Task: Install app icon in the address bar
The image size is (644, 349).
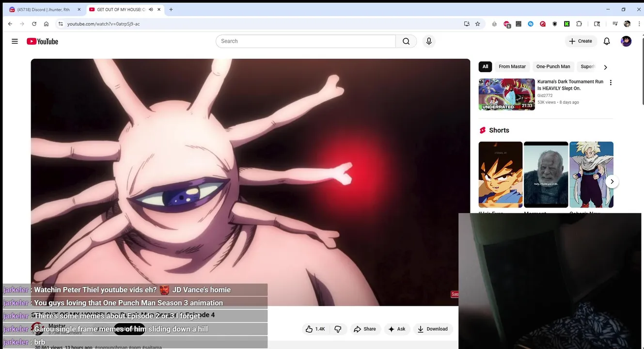Action: pyautogui.click(x=467, y=24)
